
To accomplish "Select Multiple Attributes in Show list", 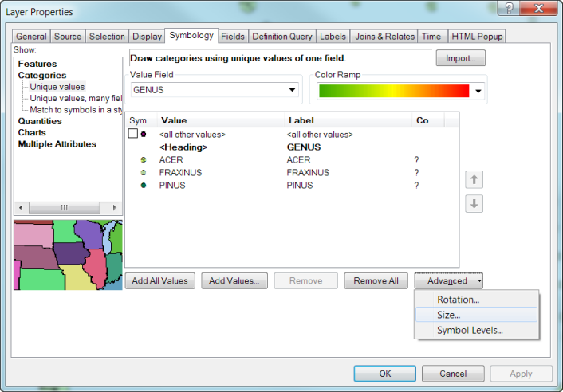I will [57, 144].
